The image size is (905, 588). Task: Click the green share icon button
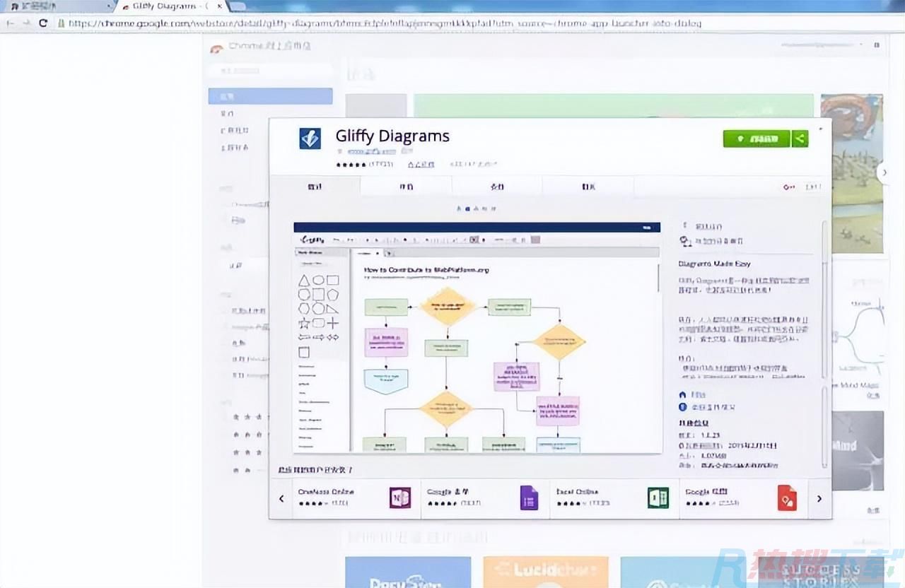[x=800, y=139]
